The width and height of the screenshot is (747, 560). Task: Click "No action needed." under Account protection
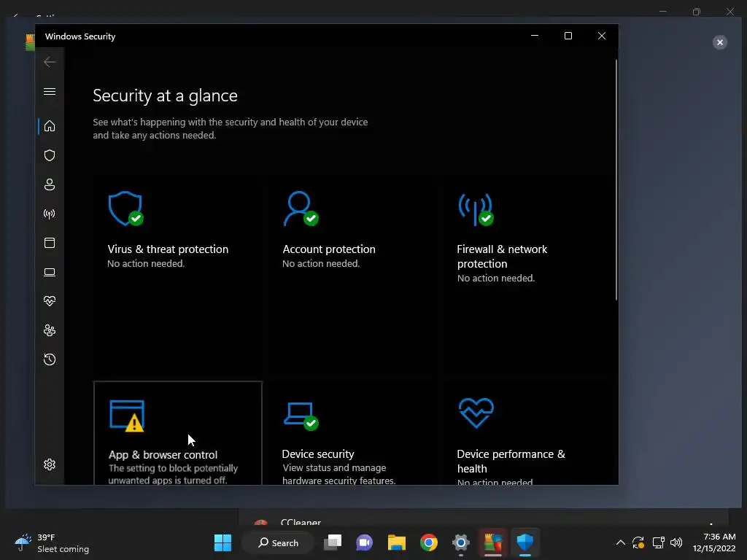(x=321, y=263)
